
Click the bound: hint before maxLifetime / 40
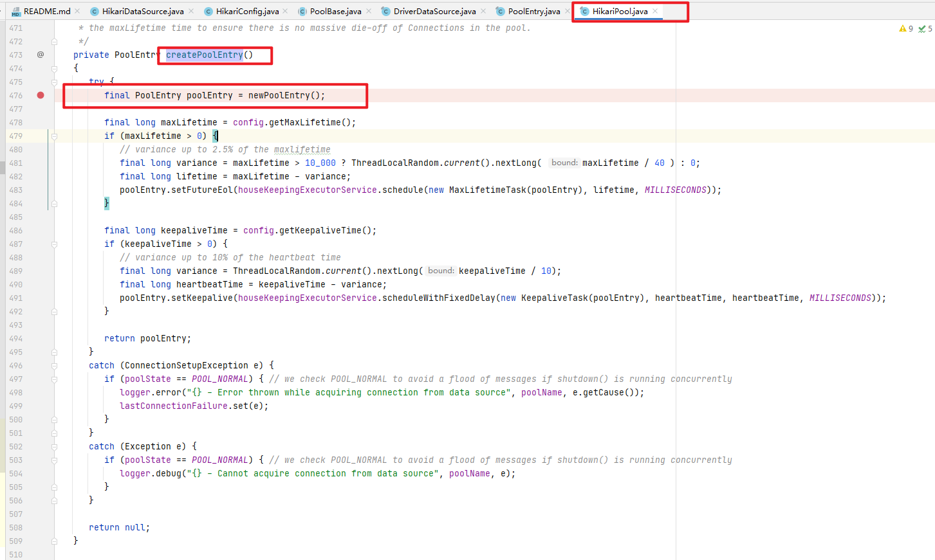(x=564, y=163)
